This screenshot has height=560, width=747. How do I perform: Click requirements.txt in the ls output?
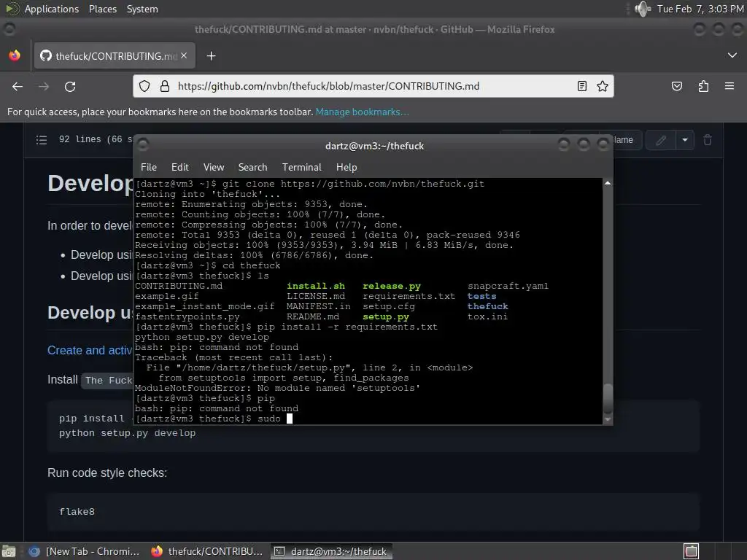coord(409,296)
